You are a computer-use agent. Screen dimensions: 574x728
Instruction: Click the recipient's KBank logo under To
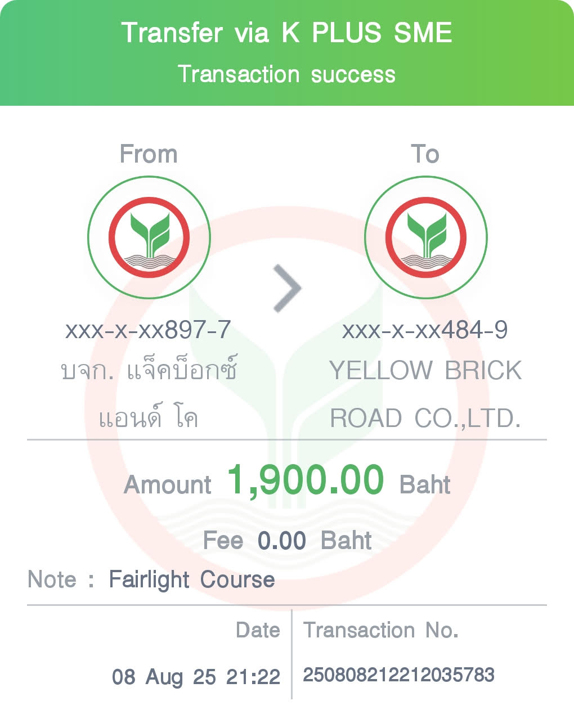(x=425, y=237)
